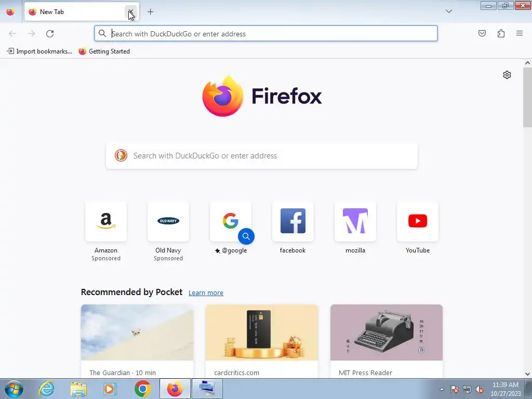Click scrollbar down arrow

tap(527, 374)
